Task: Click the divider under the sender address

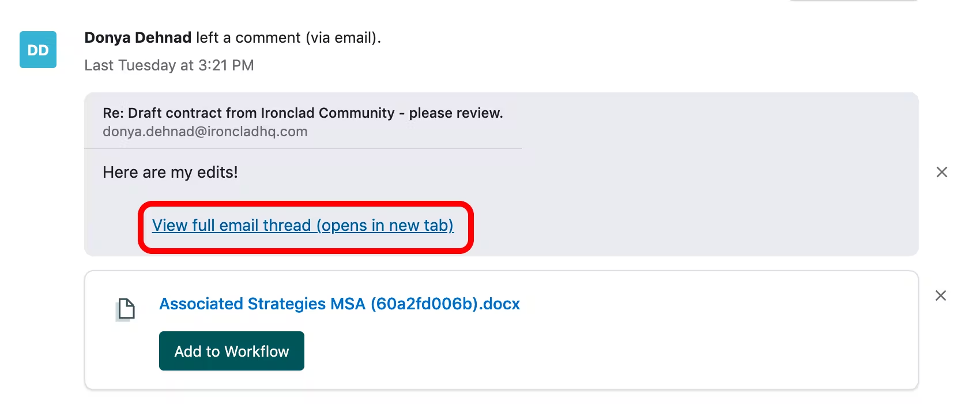Action: pyautogui.click(x=303, y=148)
